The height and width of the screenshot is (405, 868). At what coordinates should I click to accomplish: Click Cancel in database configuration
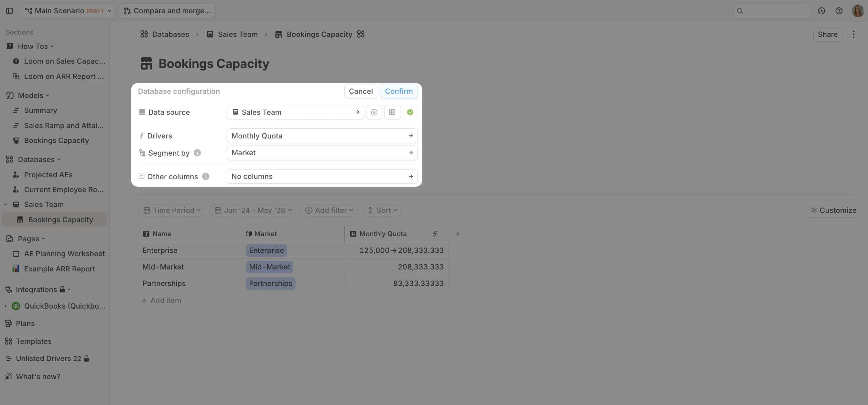point(361,91)
